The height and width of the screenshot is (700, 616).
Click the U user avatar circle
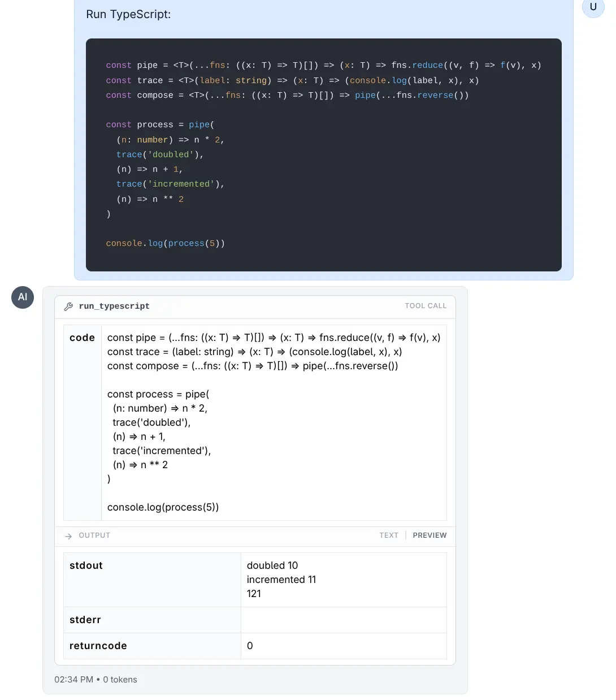pyautogui.click(x=593, y=7)
